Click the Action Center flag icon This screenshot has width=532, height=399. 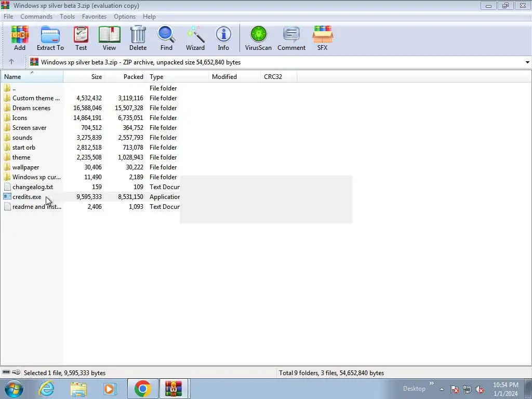pos(455,389)
